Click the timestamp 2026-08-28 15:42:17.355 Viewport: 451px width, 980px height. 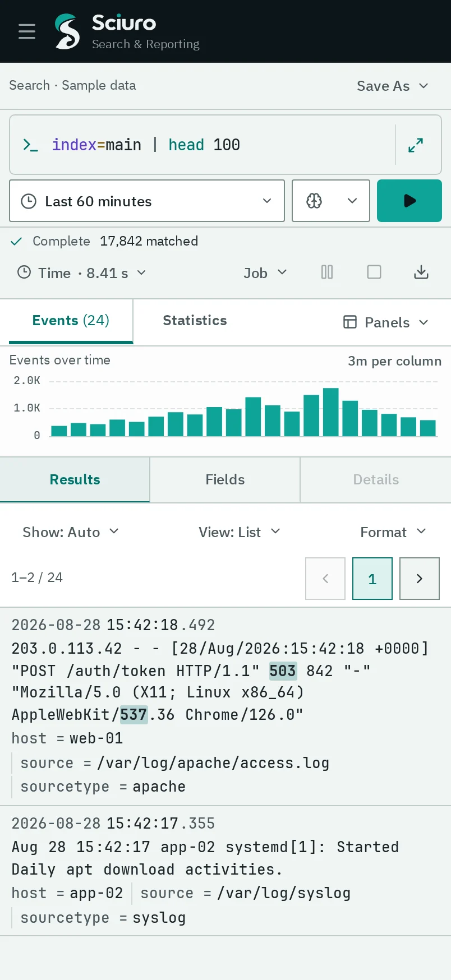(x=113, y=824)
